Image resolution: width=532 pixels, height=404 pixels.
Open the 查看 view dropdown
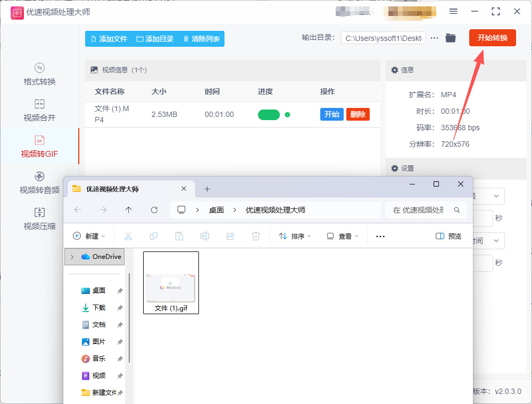343,236
